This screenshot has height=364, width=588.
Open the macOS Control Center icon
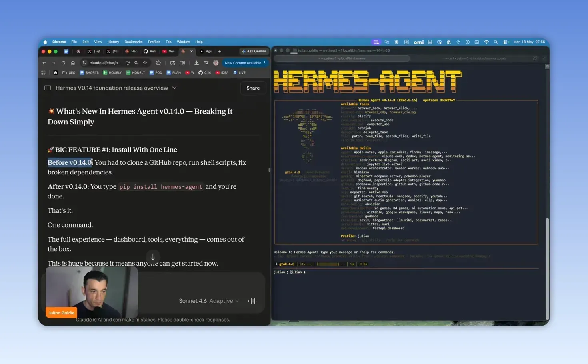coord(506,42)
